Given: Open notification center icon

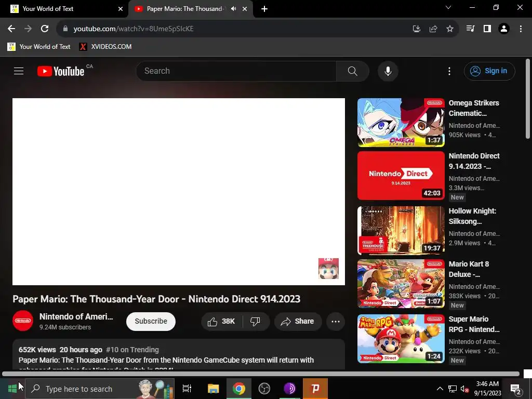Looking at the screenshot, I should coord(516,389).
